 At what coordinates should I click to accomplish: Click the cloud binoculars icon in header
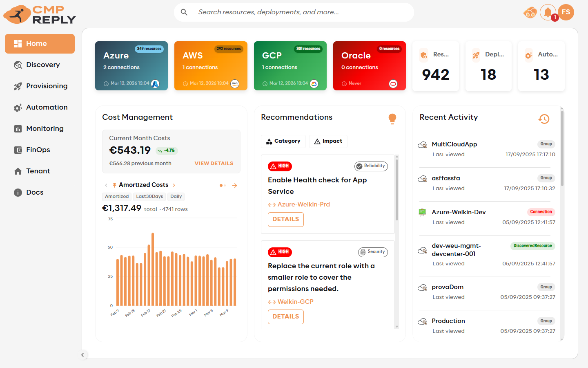[530, 13]
